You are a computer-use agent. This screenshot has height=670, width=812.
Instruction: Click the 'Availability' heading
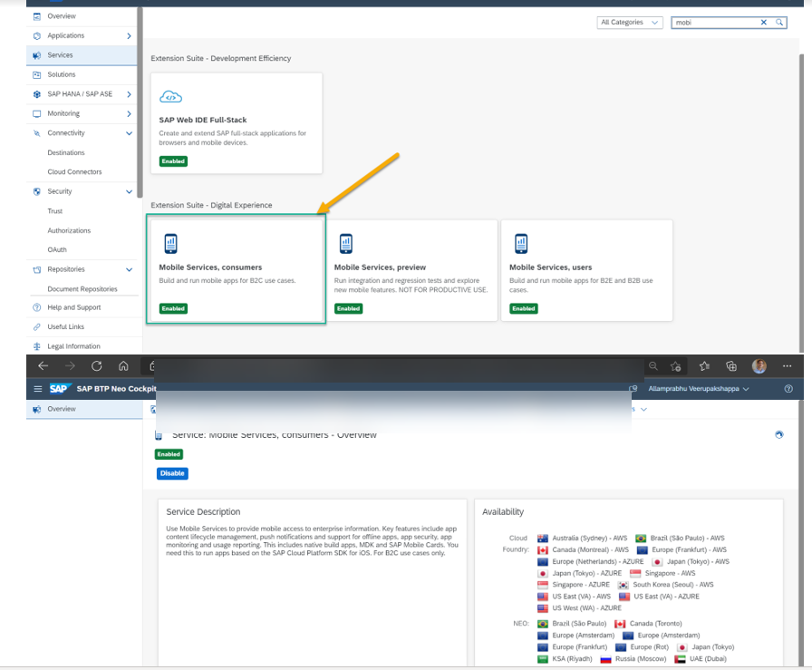click(503, 512)
